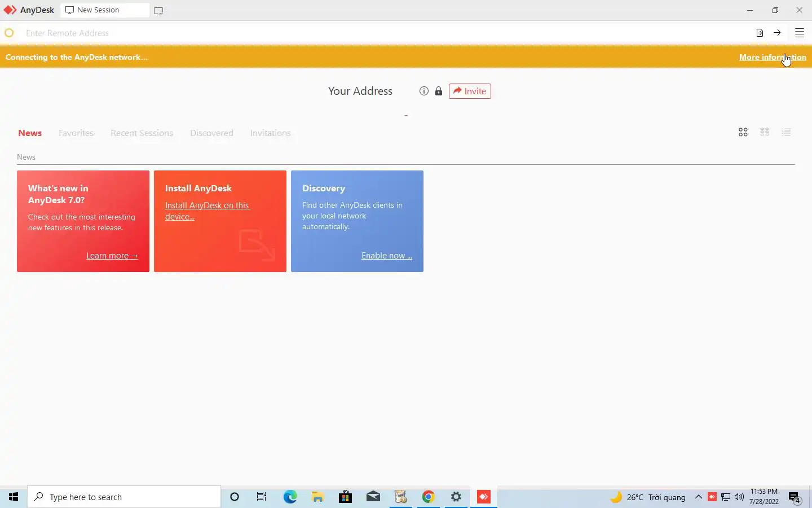Open the notification center icon

(795, 497)
